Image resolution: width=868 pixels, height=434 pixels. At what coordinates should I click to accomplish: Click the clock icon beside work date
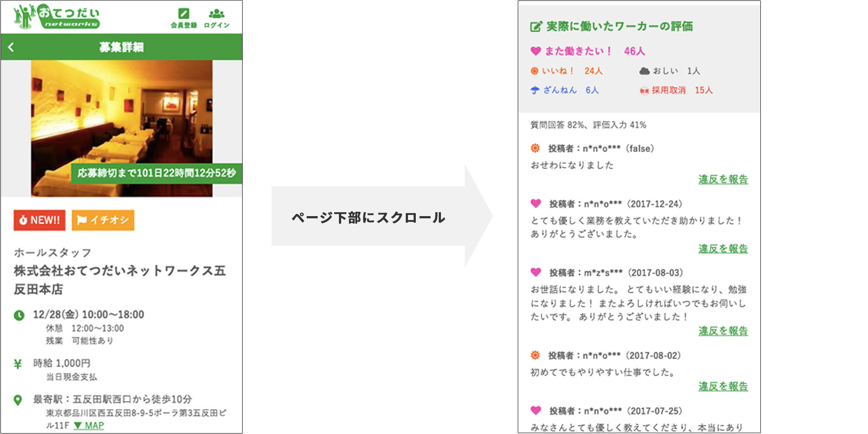(x=19, y=315)
